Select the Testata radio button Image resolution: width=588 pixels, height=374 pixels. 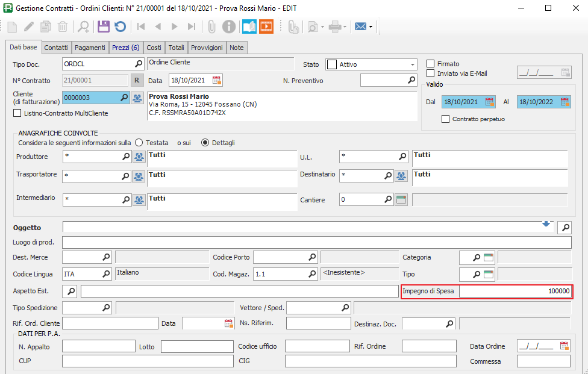click(x=139, y=143)
